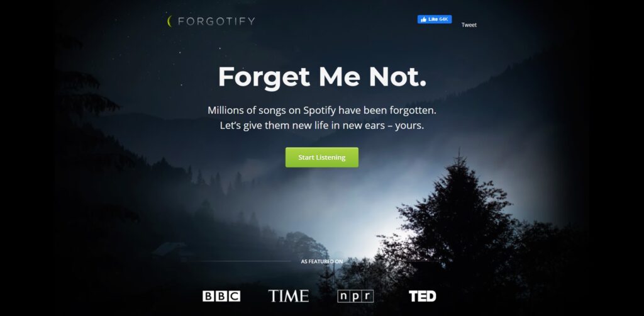Open the BBC logo
This screenshot has width=644, height=316.
pyautogui.click(x=221, y=296)
